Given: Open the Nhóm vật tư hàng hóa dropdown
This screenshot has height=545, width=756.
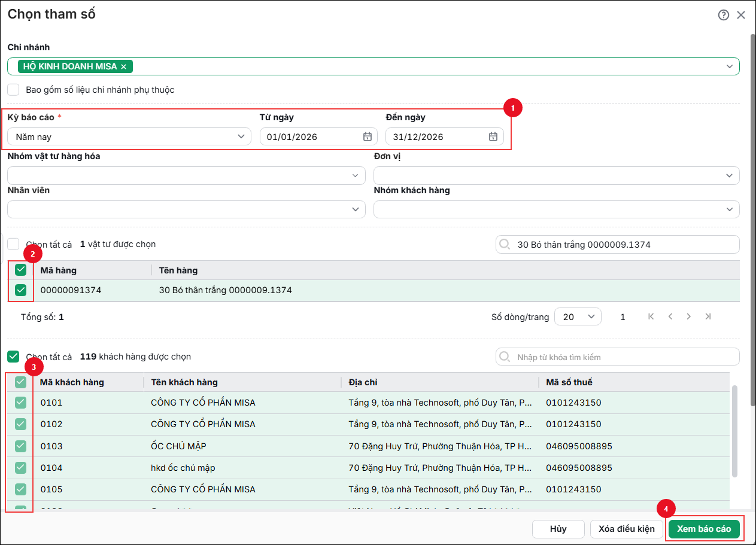Looking at the screenshot, I should coord(186,175).
